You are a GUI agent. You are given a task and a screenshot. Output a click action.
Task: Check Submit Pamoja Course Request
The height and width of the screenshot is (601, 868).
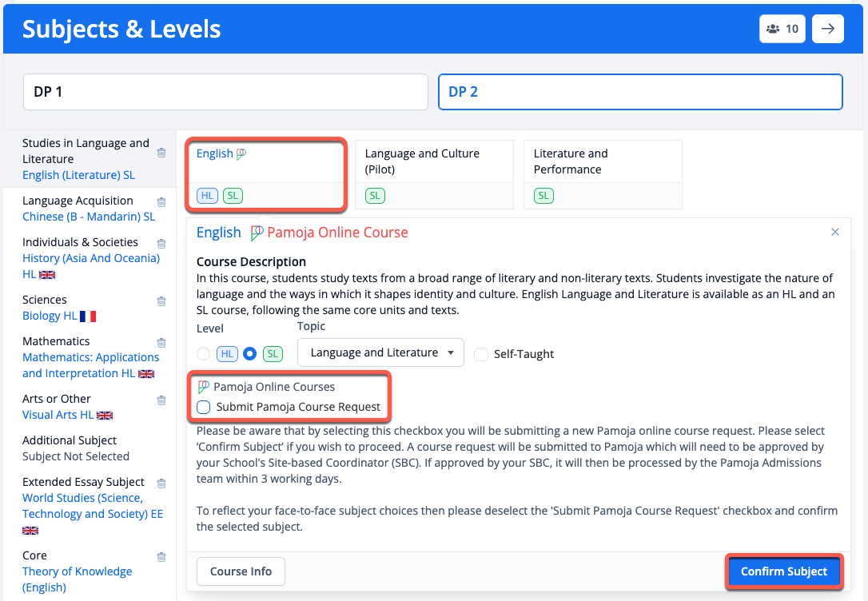pyautogui.click(x=204, y=408)
